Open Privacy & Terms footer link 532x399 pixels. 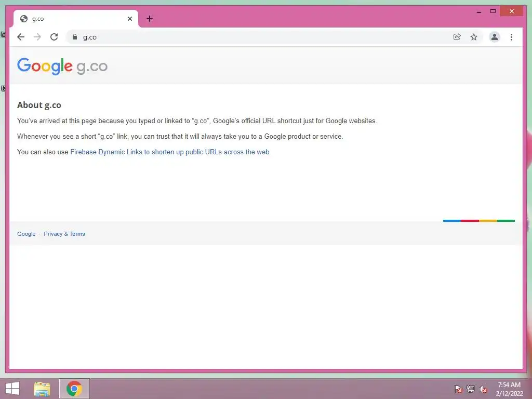pos(64,234)
